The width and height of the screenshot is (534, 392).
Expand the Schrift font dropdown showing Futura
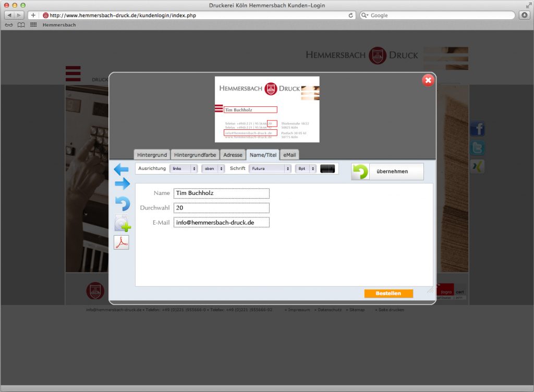tap(270, 169)
